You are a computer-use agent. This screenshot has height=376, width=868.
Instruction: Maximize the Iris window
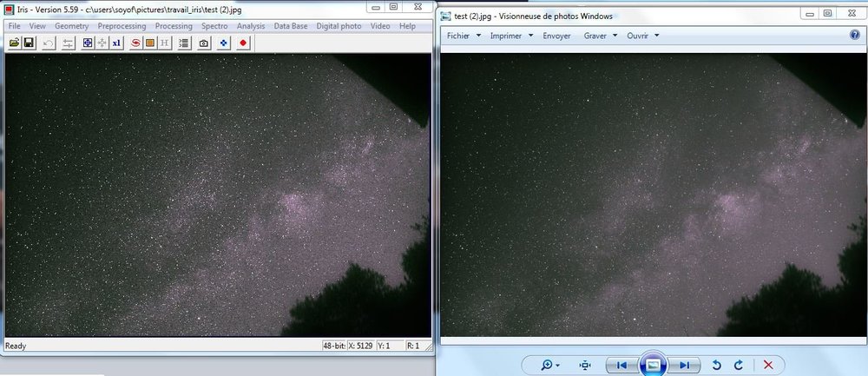tap(393, 7)
